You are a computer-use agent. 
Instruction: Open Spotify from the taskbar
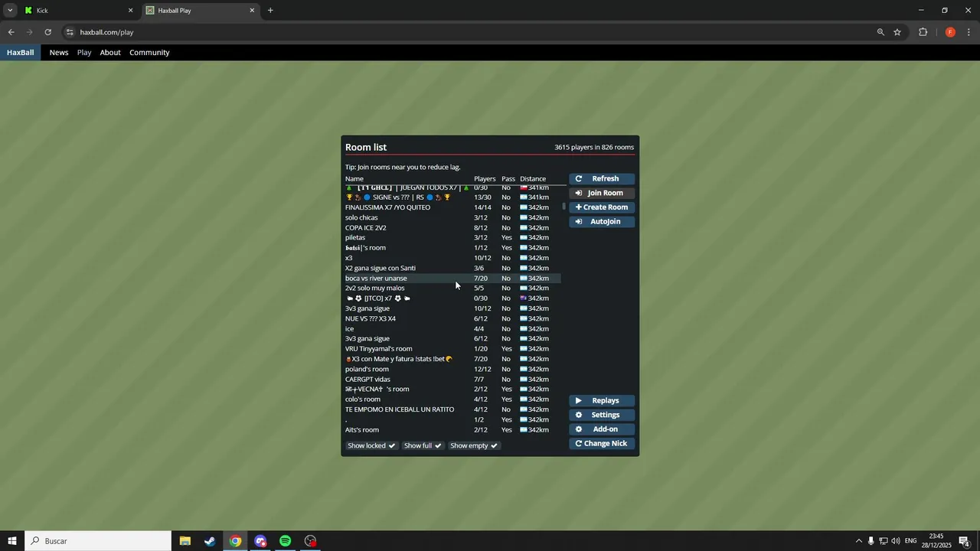(285, 541)
